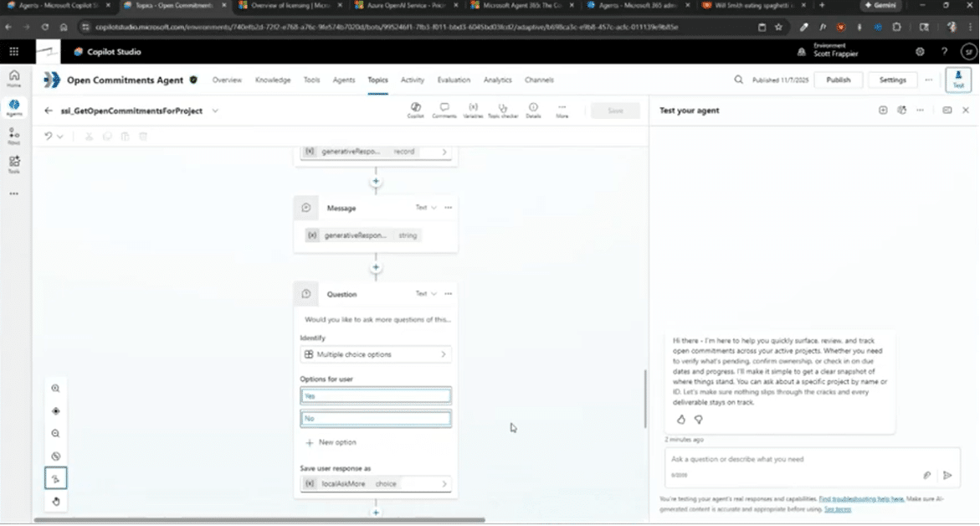
Task: Open the Multiple choice options selector
Action: [x=376, y=354]
